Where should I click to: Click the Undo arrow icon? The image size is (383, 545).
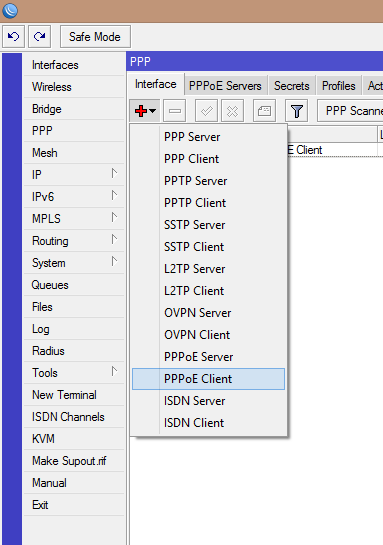click(14, 36)
